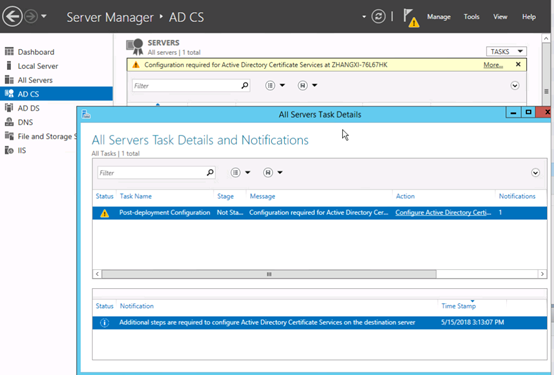The width and height of the screenshot is (554, 375).
Task: Expand the Servers panel chevron
Action: [515, 86]
